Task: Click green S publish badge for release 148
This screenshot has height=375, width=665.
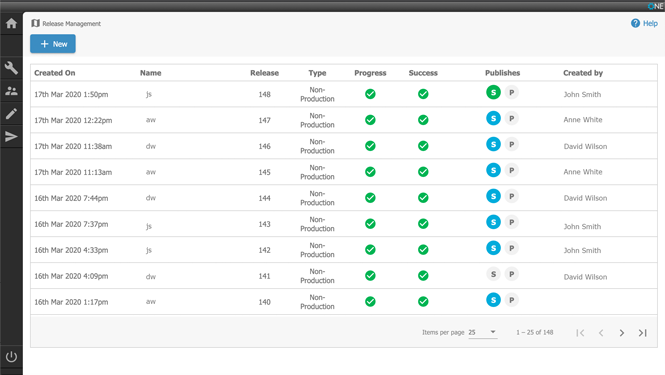Action: tap(493, 92)
